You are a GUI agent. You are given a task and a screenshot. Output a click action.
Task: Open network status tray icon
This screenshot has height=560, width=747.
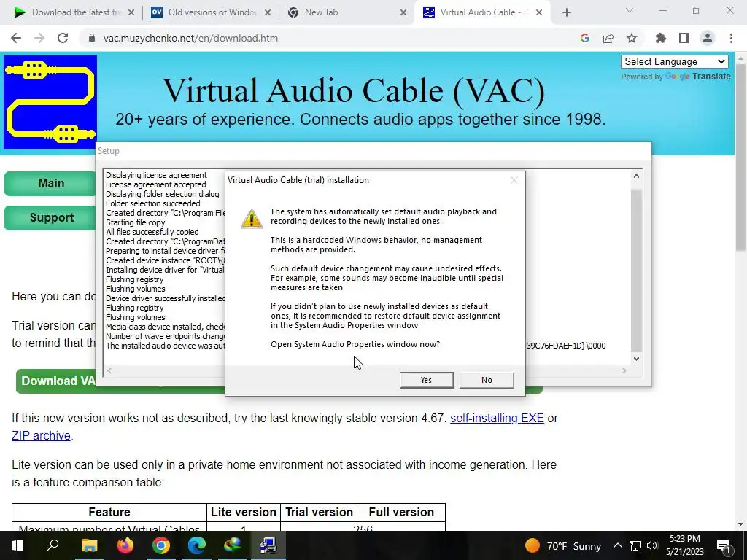pos(635,545)
